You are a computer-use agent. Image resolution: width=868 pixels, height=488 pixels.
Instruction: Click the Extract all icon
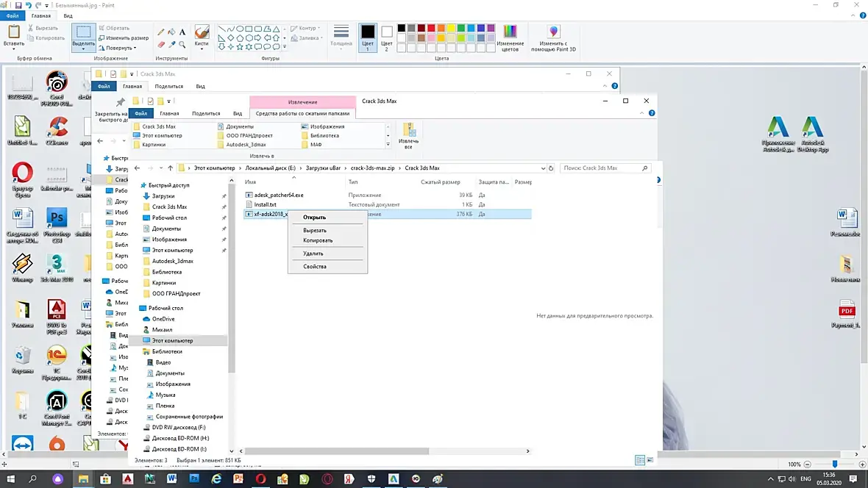pos(408,136)
